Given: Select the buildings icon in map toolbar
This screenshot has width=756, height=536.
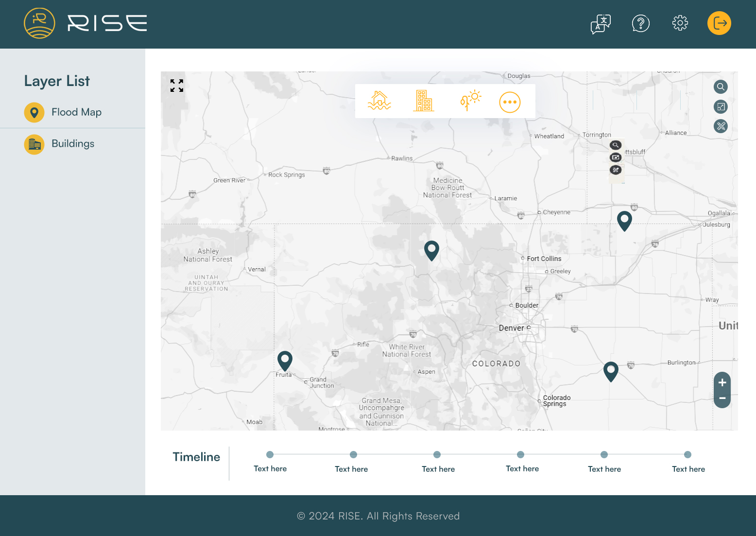Looking at the screenshot, I should 423,101.
